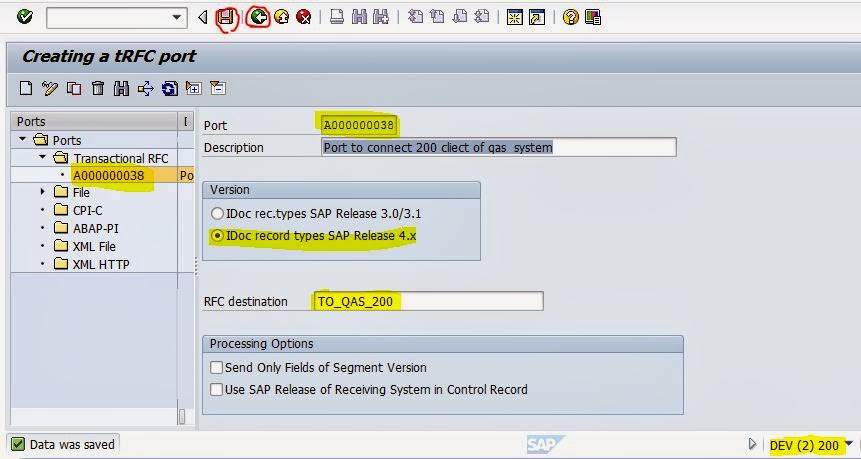This screenshot has height=459, width=861.
Task: Go to the previous page icon
Action: click(x=437, y=17)
